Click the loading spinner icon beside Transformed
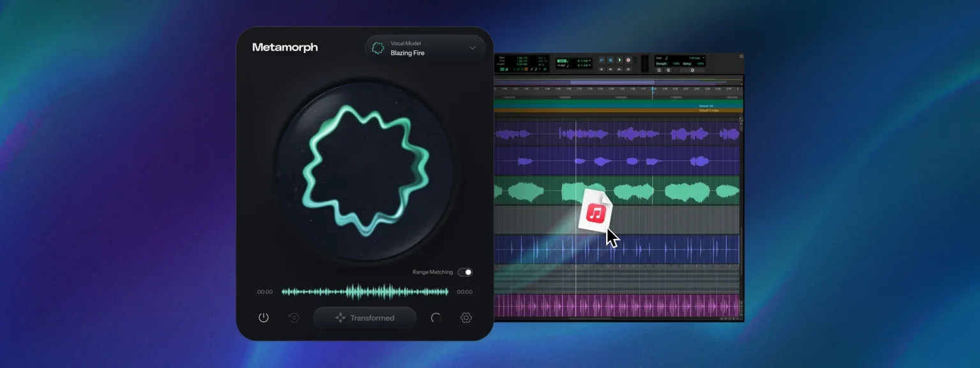980x368 pixels. click(436, 318)
